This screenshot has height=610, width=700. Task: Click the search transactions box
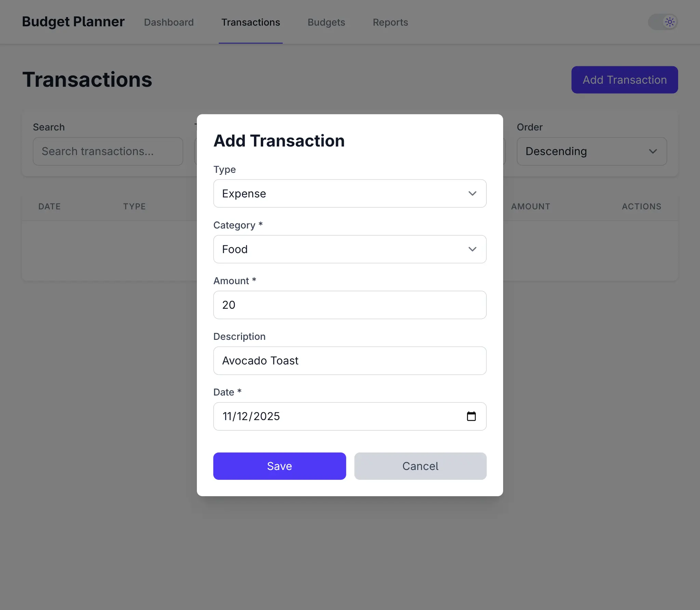tap(108, 151)
